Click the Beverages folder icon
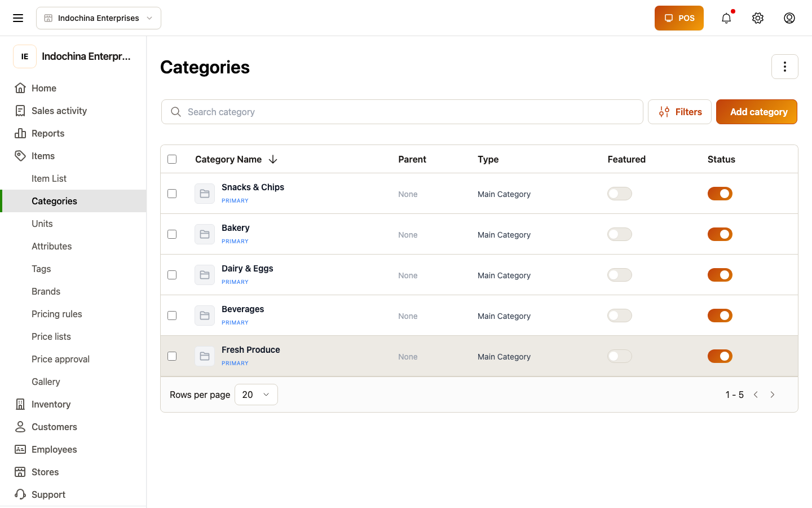The image size is (812, 508). (x=205, y=316)
